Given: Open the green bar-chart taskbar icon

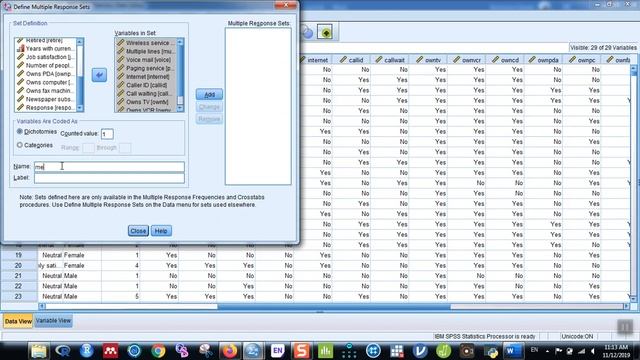Looking at the screenshot, I should (x=325, y=351).
